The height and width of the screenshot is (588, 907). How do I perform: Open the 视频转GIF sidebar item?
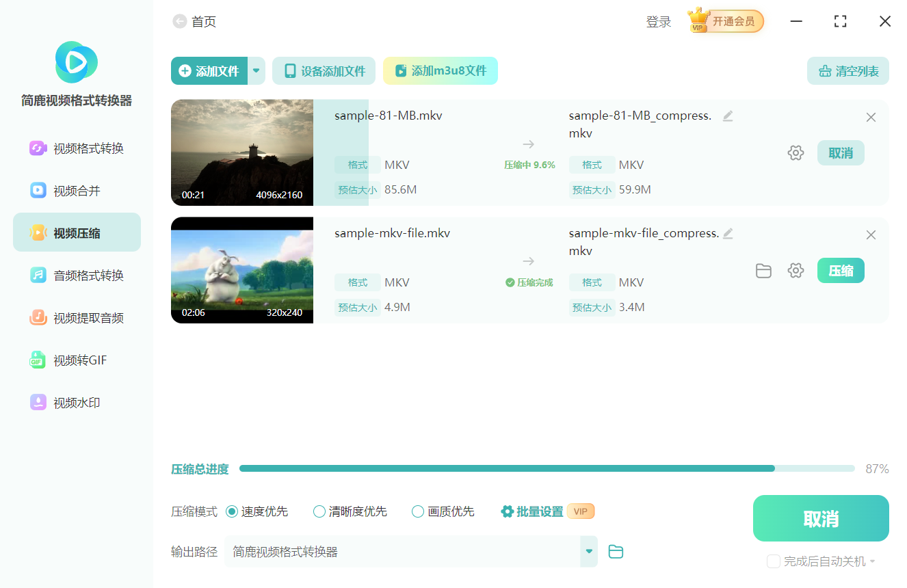coord(77,360)
